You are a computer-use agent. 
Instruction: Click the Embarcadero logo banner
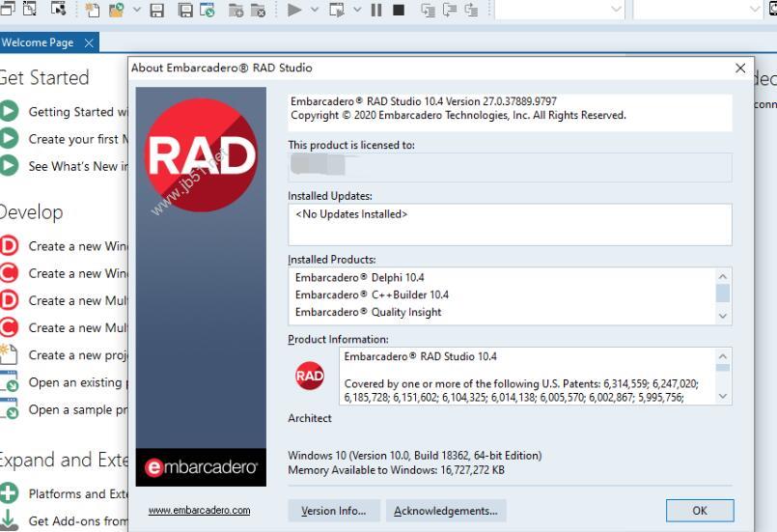(x=201, y=467)
